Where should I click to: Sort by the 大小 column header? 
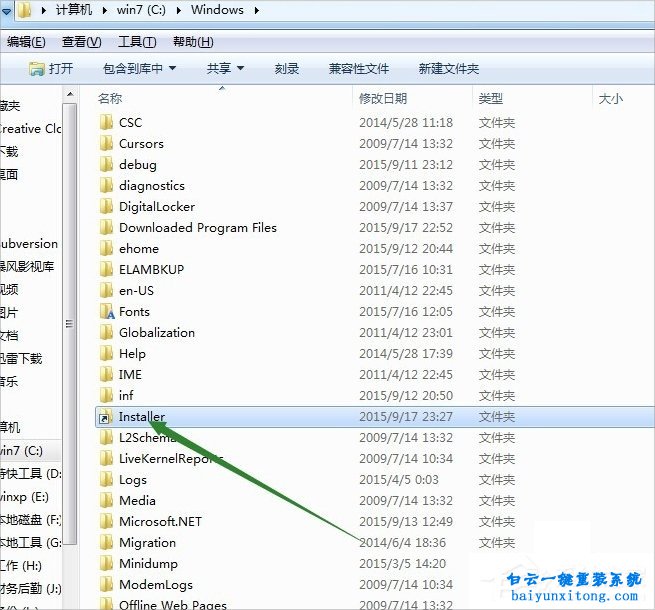611,99
